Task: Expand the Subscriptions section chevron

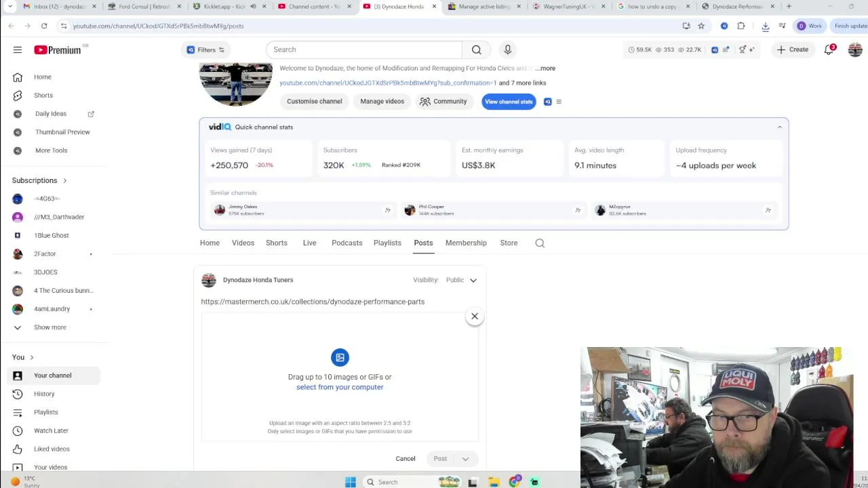Action: point(65,180)
